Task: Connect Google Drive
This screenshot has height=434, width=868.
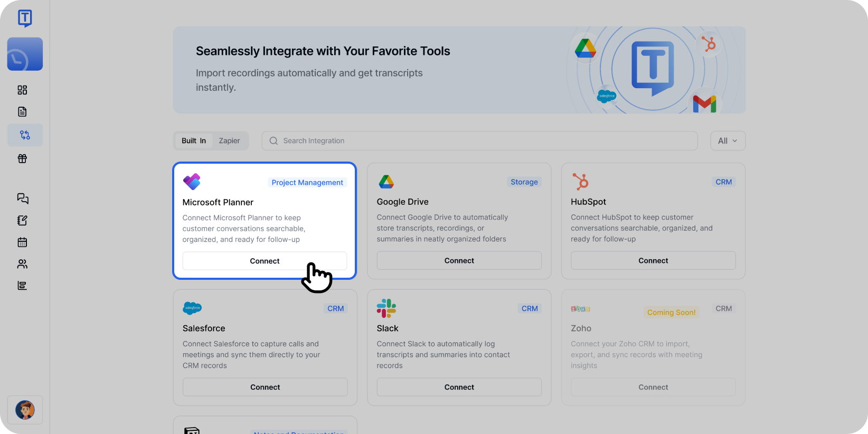Action: [x=459, y=260]
